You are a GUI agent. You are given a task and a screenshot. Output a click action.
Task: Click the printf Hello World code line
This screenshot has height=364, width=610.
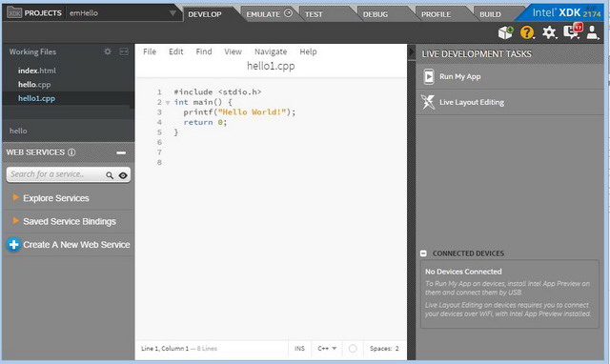coord(239,112)
